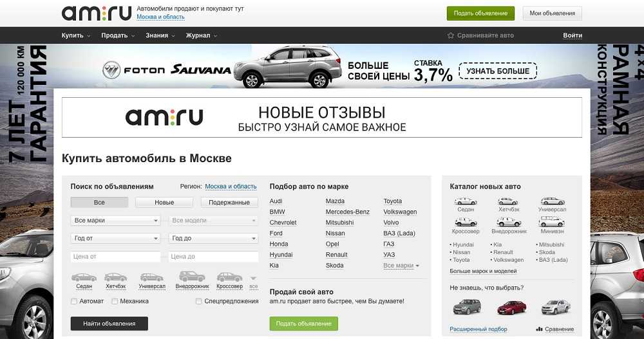Choose the Универсал body type icon in search
The width and height of the screenshot is (644, 339).
click(152, 278)
